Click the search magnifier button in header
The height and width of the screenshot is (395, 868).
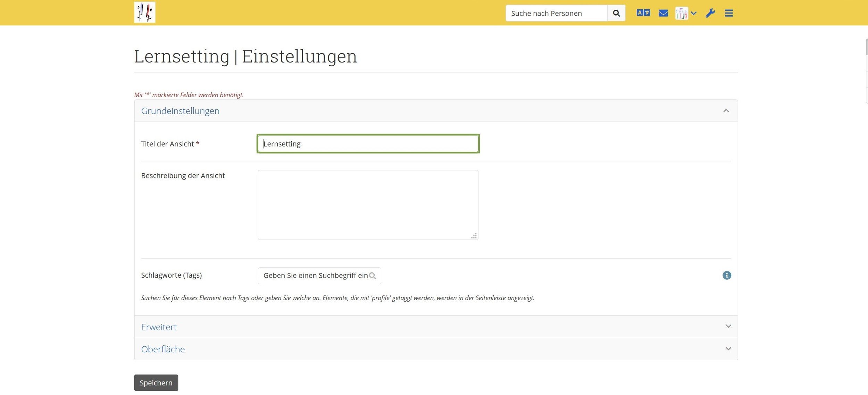click(616, 13)
